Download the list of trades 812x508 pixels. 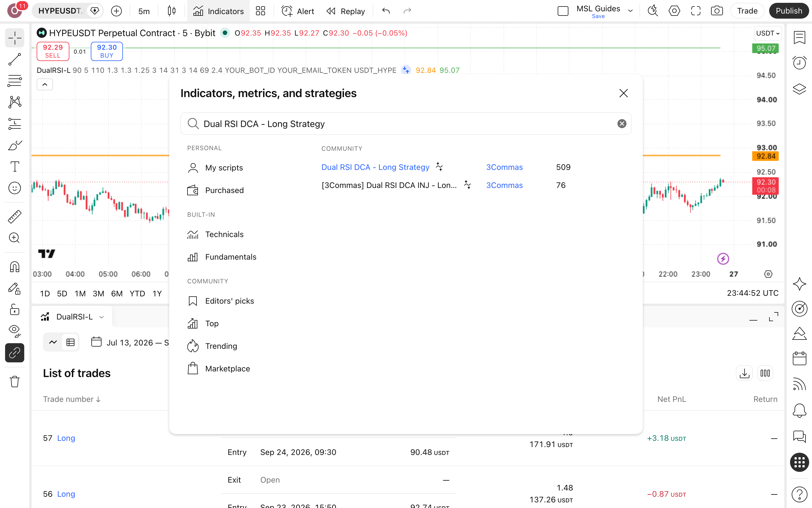click(x=744, y=373)
